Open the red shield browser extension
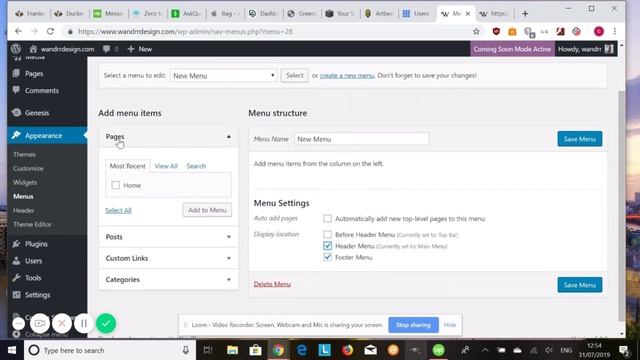 point(496,31)
